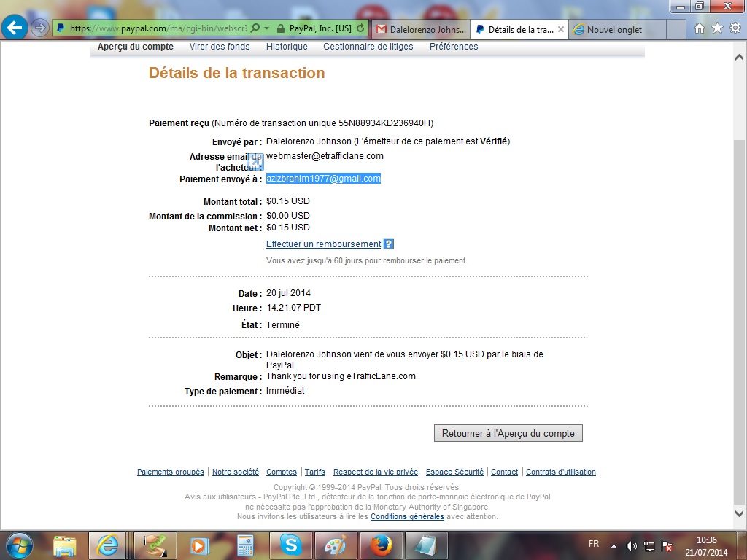
Task: Open the Préférences menu
Action: (454, 47)
